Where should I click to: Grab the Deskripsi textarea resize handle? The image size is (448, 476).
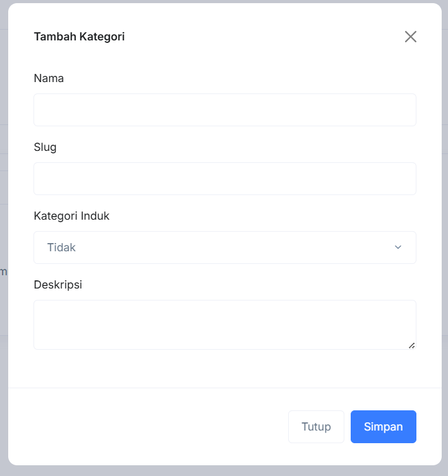tap(411, 345)
